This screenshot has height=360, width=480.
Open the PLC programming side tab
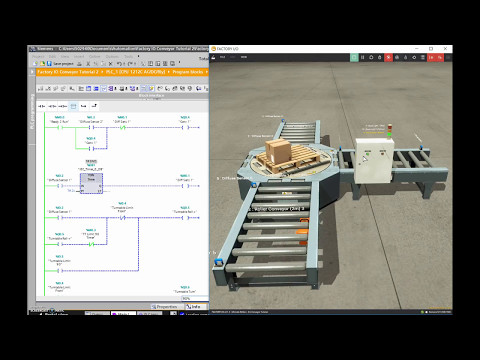pos(32,112)
